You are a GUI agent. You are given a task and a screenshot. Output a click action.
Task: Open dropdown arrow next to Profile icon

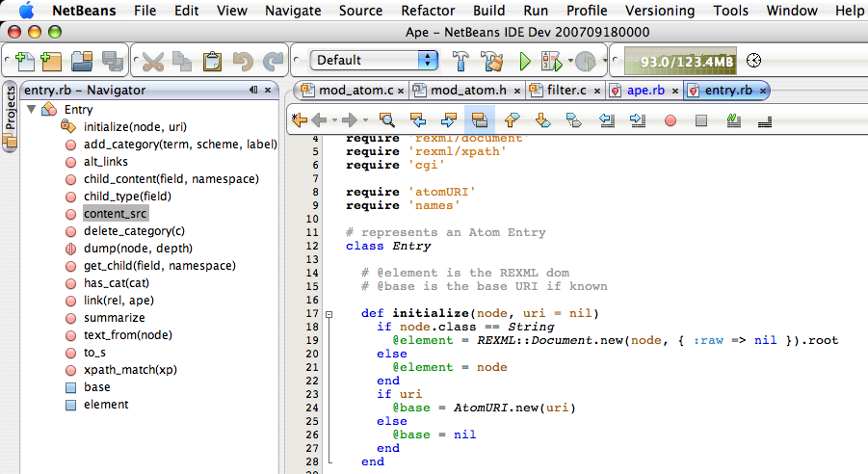604,61
